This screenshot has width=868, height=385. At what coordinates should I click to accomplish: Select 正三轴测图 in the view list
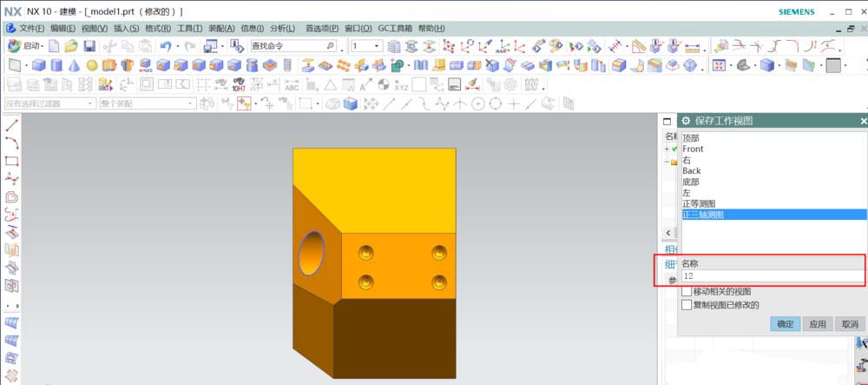point(774,215)
